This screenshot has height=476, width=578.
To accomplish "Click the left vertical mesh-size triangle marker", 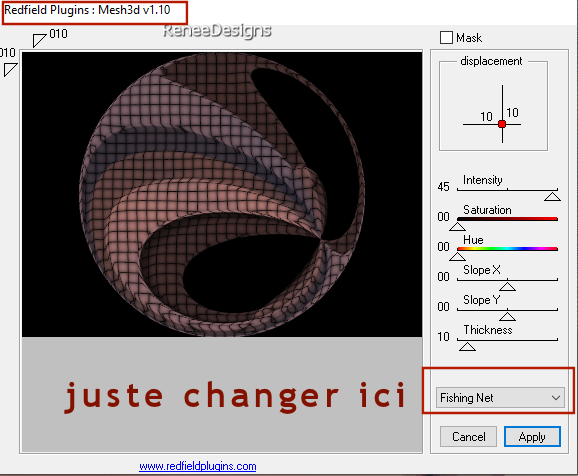I will pos(10,69).
